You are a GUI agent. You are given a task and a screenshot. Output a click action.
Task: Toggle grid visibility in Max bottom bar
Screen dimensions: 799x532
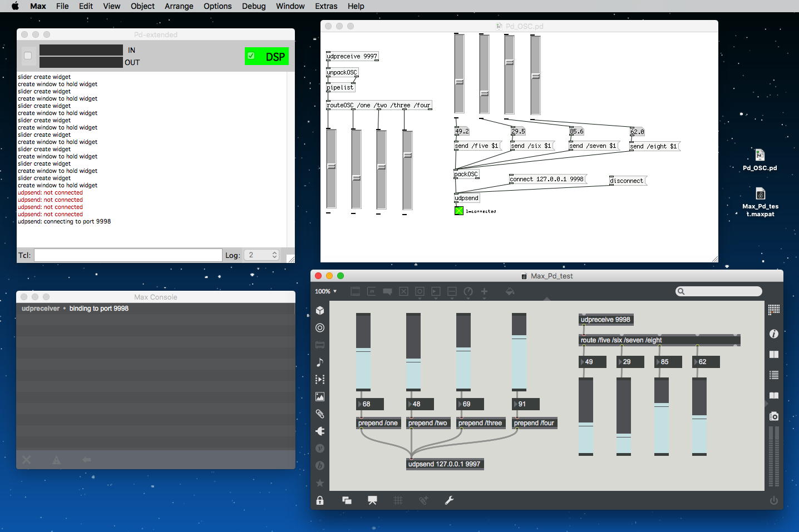click(398, 500)
